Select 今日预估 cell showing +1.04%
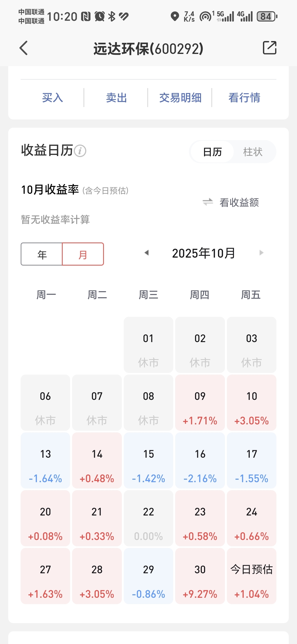Image resolution: width=297 pixels, height=644 pixels. point(251,576)
